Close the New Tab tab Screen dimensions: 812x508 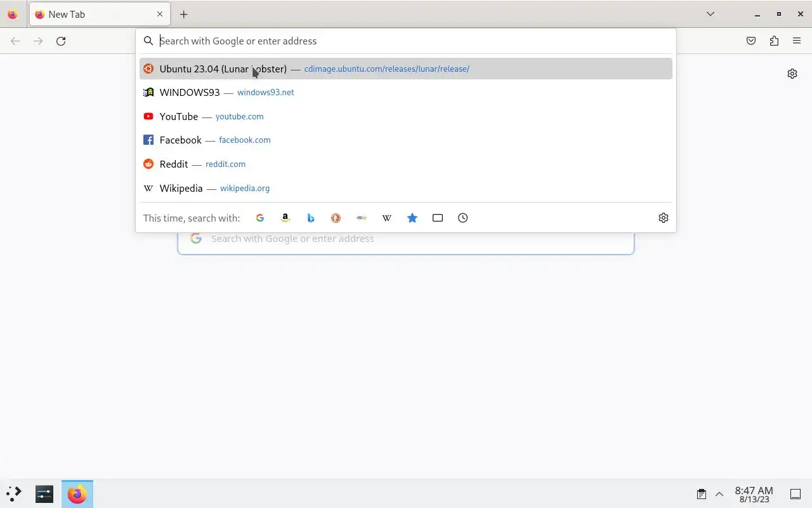coord(160,14)
